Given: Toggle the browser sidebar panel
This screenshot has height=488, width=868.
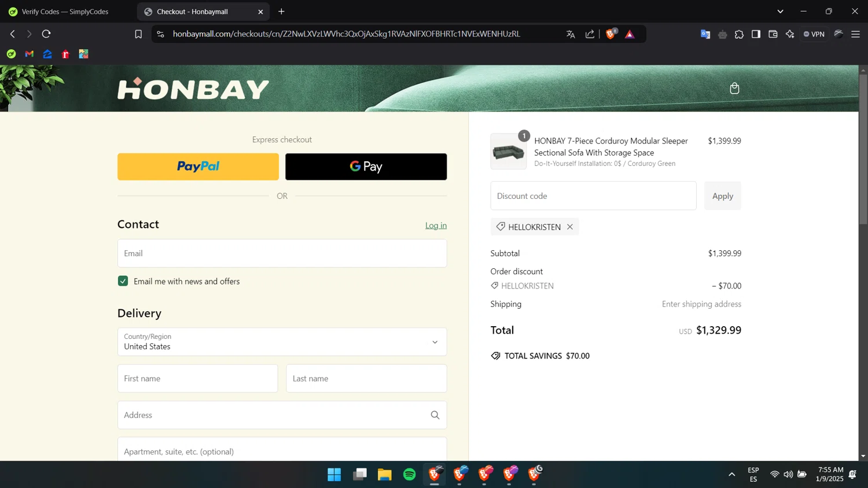Looking at the screenshot, I should click(756, 34).
